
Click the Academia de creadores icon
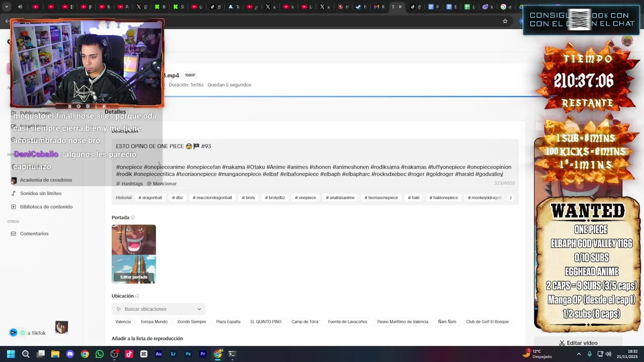click(x=14, y=180)
